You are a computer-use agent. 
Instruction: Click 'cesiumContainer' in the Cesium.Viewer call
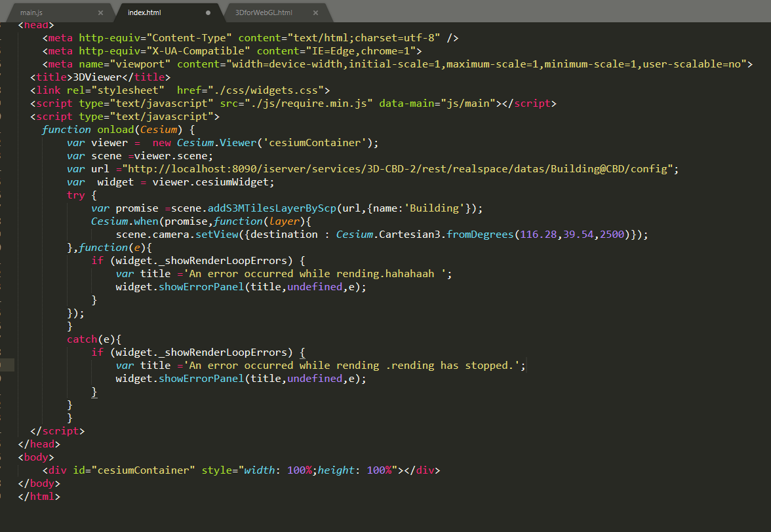tap(315, 143)
